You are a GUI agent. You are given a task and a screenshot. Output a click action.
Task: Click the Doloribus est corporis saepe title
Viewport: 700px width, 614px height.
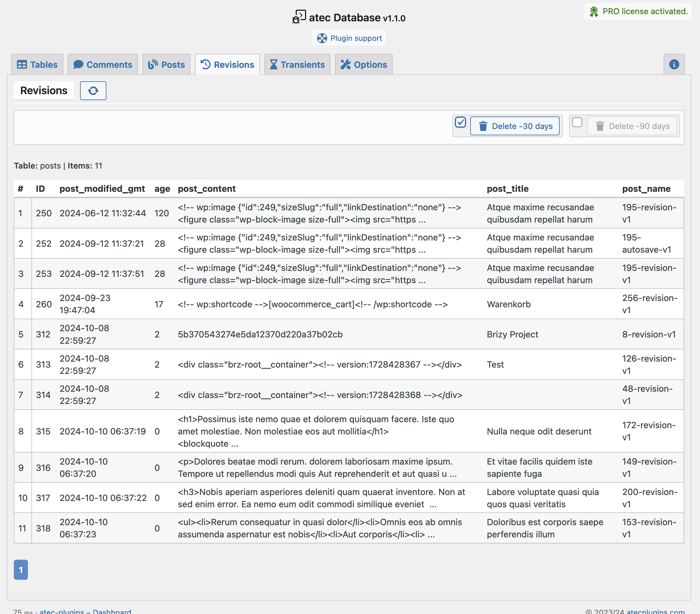pos(545,528)
